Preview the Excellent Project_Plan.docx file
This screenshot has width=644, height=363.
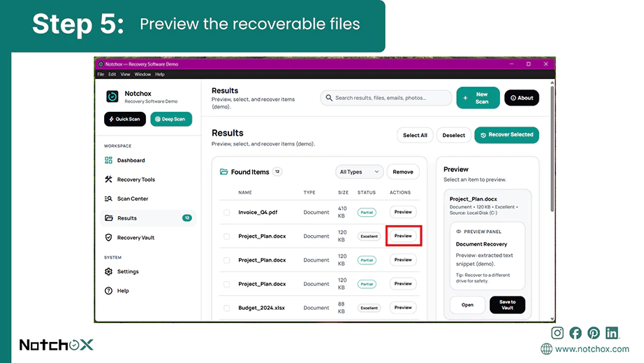point(403,236)
